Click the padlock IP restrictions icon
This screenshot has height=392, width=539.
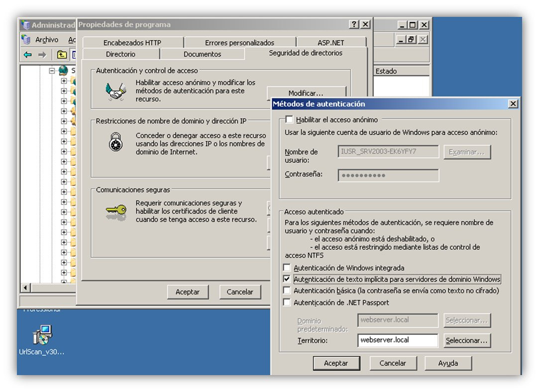point(116,142)
